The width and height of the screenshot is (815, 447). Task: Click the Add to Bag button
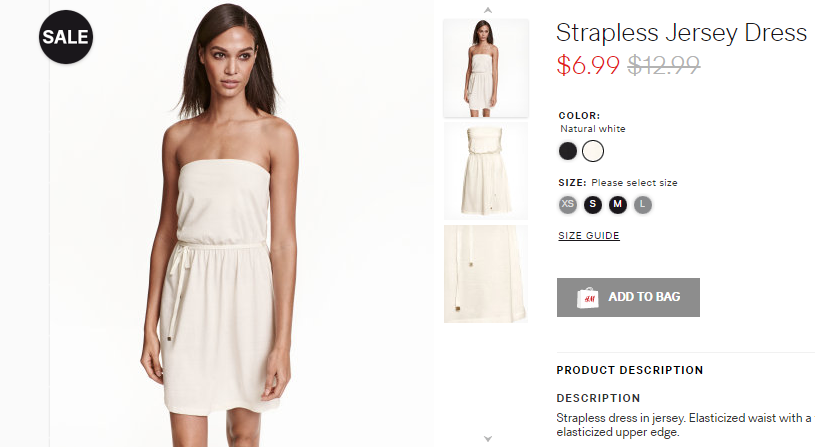click(x=628, y=297)
